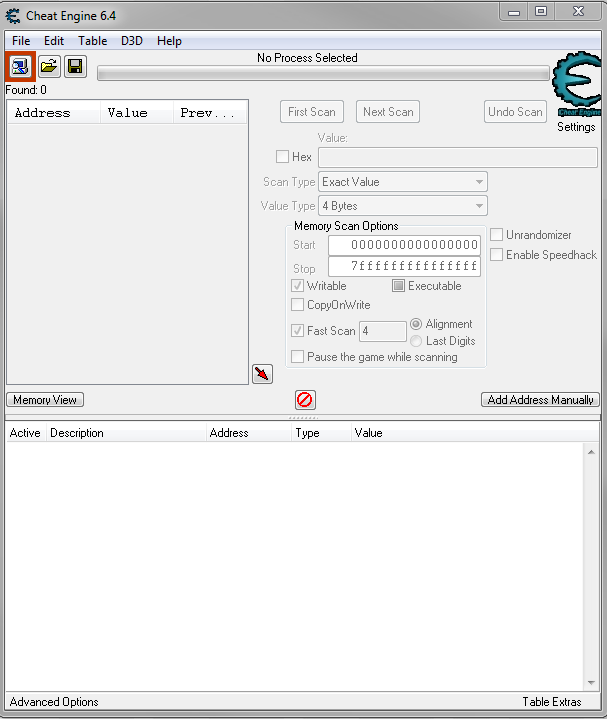Open Advanced Options
Viewport: 607px width, 719px height.
point(54,702)
